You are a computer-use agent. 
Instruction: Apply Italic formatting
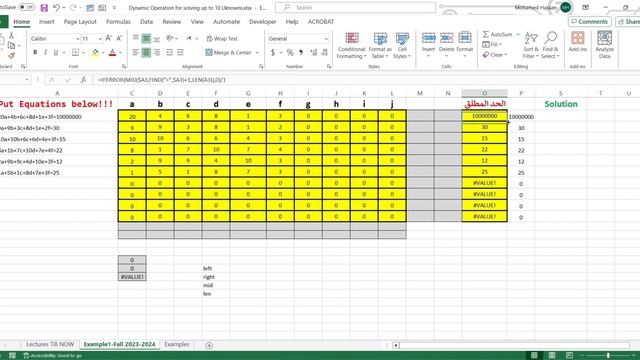point(45,53)
